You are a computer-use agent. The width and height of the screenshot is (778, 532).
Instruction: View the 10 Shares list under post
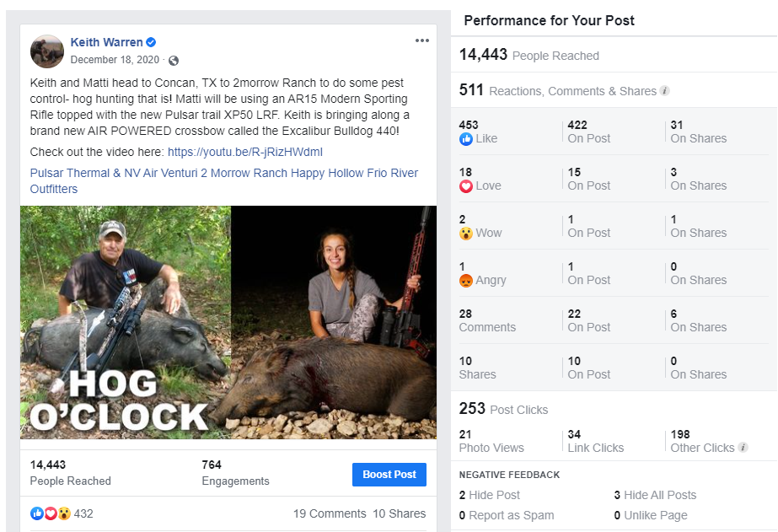400,513
